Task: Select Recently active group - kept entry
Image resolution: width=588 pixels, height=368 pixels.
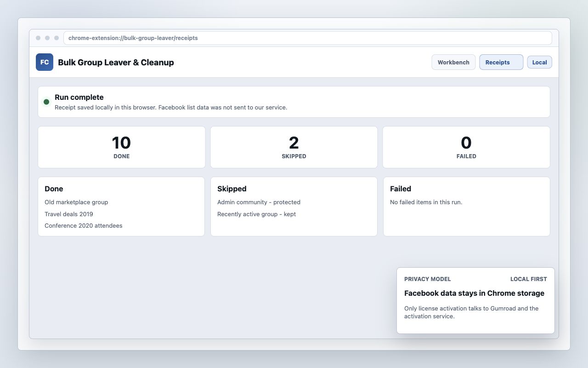Action: 256,214
